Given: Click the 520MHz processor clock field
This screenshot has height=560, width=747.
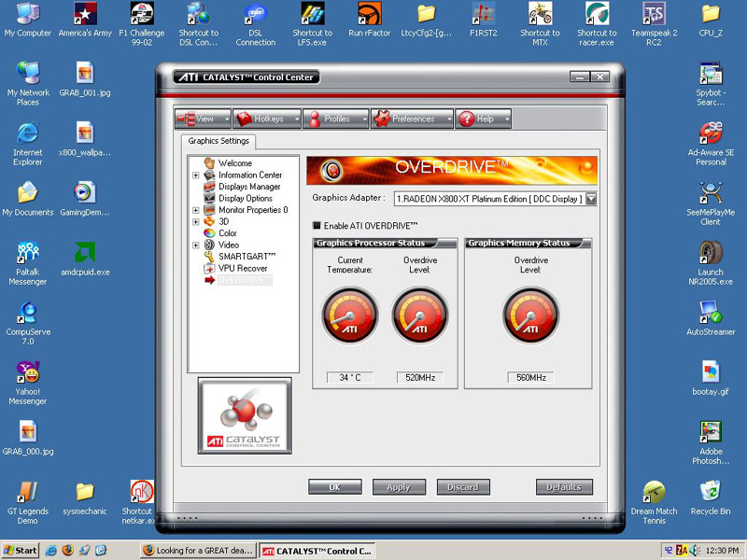Looking at the screenshot, I should 419,377.
